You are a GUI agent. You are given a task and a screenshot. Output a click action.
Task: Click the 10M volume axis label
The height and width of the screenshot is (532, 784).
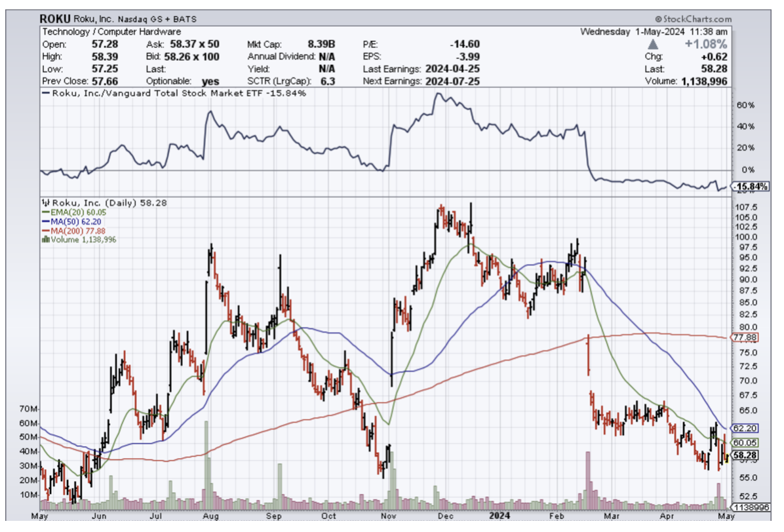(28, 495)
